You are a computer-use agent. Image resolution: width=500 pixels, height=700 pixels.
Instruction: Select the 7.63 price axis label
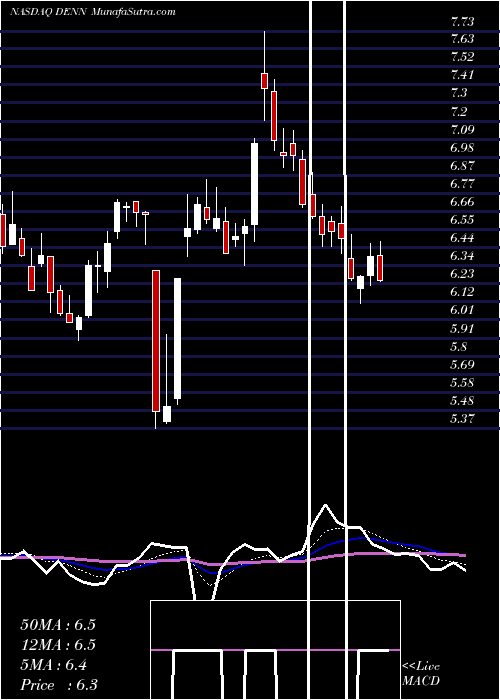462,39
